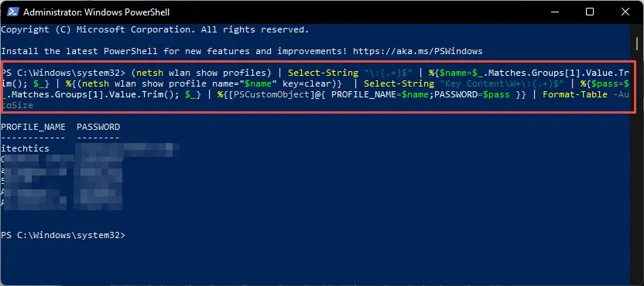Click the Administrator: Windows PowerShell title text

(96, 12)
